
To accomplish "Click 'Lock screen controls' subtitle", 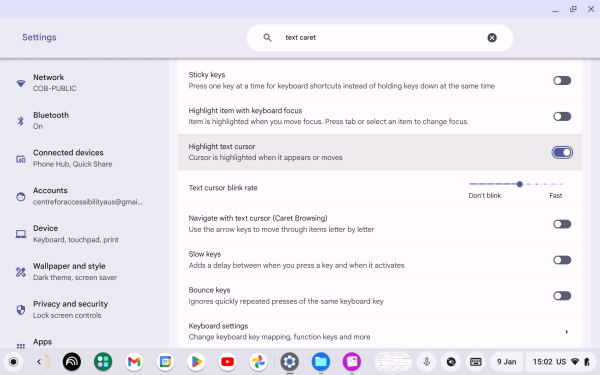I will [67, 315].
